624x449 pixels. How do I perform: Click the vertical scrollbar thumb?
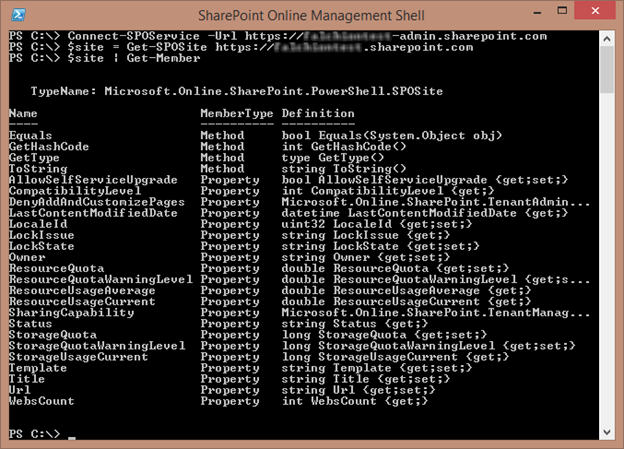click(607, 70)
